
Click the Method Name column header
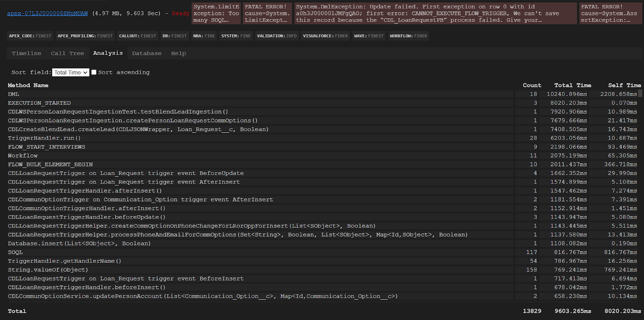click(x=28, y=85)
